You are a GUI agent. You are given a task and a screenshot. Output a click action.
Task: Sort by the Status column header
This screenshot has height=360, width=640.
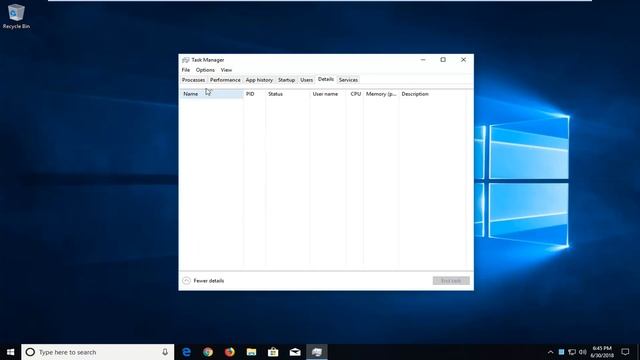point(288,94)
